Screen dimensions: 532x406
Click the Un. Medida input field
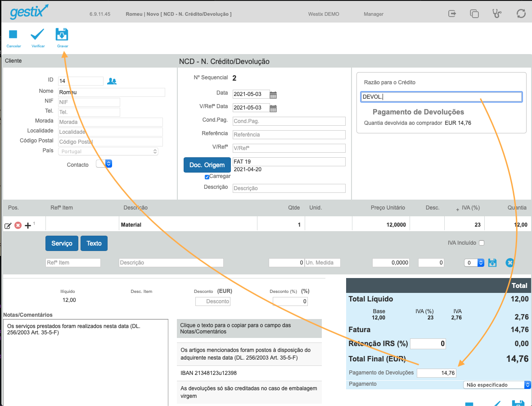322,263
